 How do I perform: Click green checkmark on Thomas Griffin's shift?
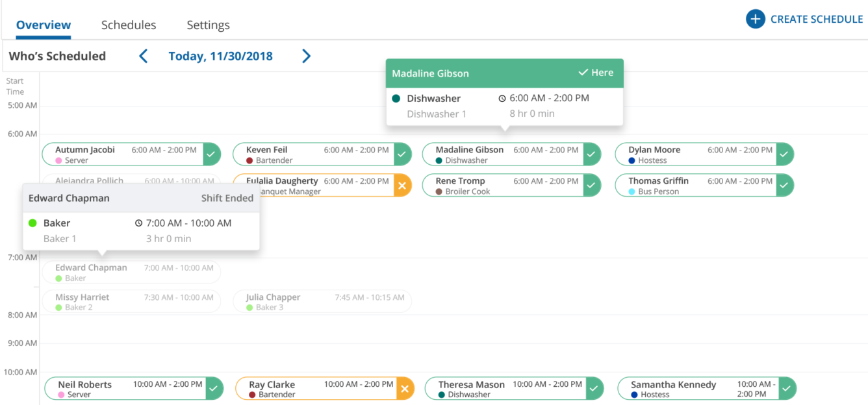click(x=785, y=186)
